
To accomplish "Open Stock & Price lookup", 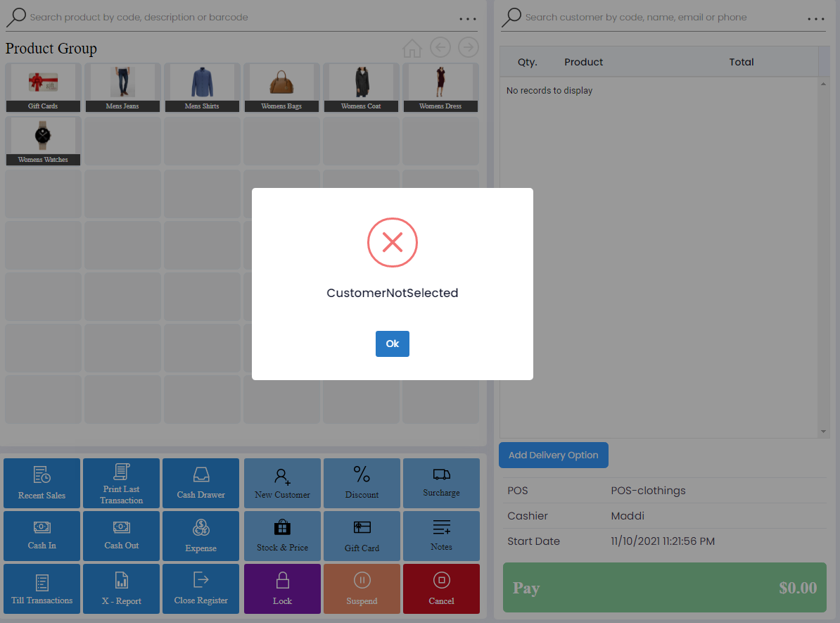I will coord(282,536).
